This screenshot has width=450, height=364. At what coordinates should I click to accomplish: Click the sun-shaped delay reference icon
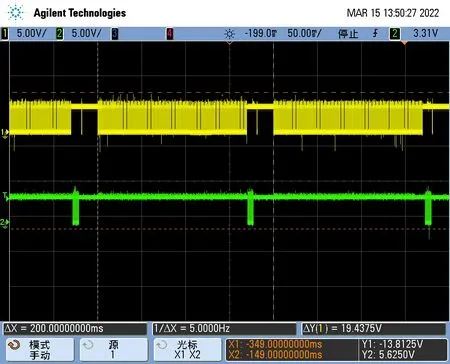point(229,34)
